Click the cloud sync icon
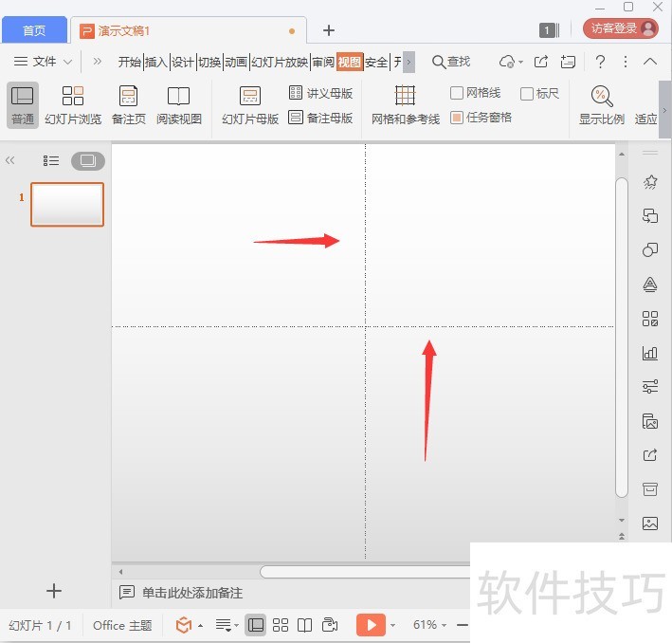Screen dimensions: 672x643 tap(507, 62)
